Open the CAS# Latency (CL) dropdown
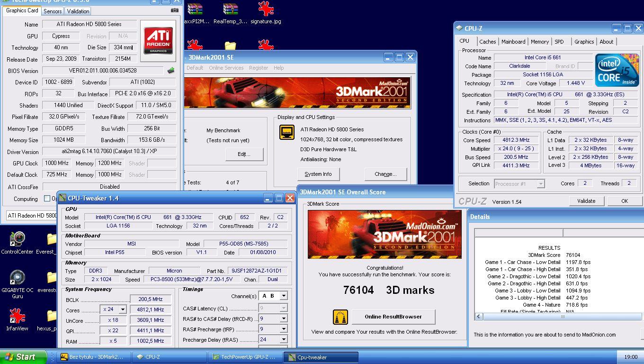 [284, 309]
